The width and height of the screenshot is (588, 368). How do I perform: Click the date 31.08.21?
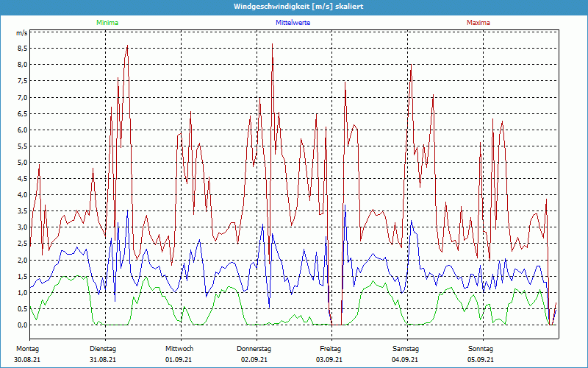[x=103, y=360]
